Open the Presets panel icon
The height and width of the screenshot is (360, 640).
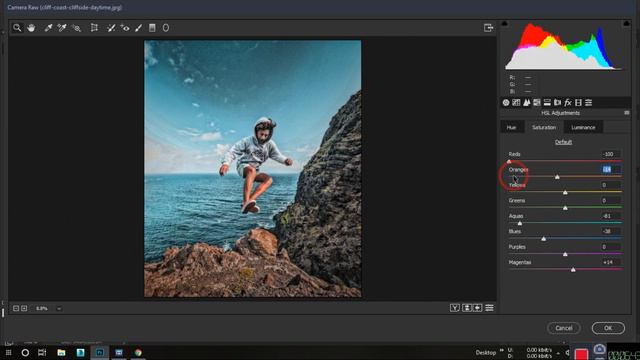[589, 102]
